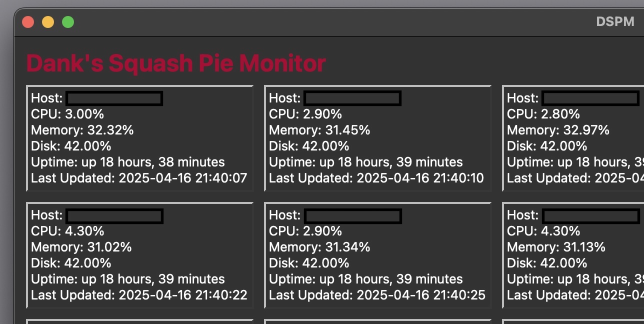The height and width of the screenshot is (324, 644).
Task: Click the uptime showing 18 hours, 38 minutes
Action: click(x=128, y=162)
